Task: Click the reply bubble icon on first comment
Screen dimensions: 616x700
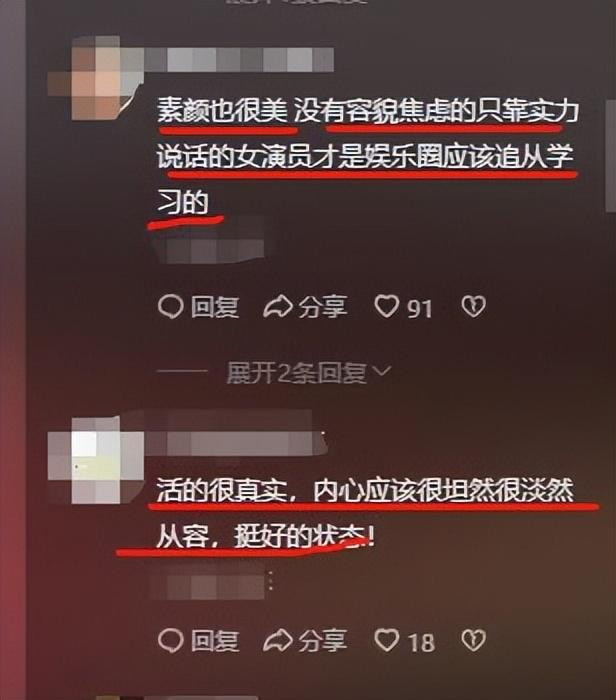Action: [x=171, y=307]
